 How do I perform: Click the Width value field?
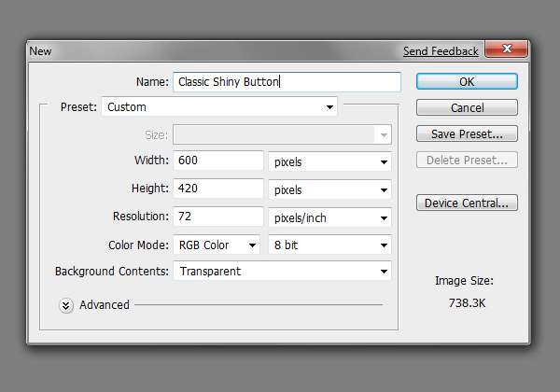218,161
